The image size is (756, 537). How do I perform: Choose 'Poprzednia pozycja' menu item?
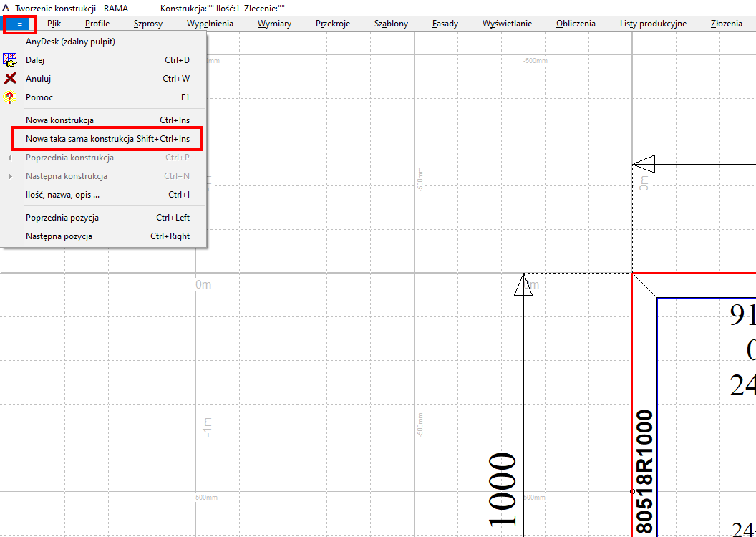tap(62, 218)
